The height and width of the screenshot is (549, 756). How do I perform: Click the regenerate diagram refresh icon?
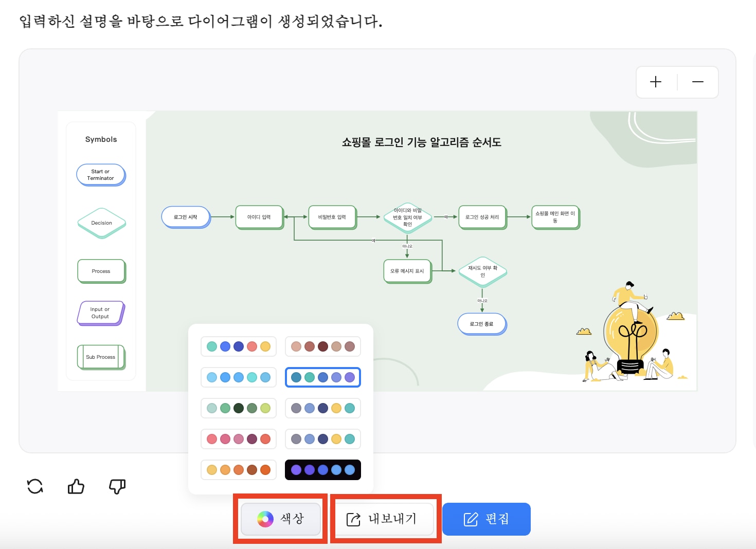(x=35, y=486)
